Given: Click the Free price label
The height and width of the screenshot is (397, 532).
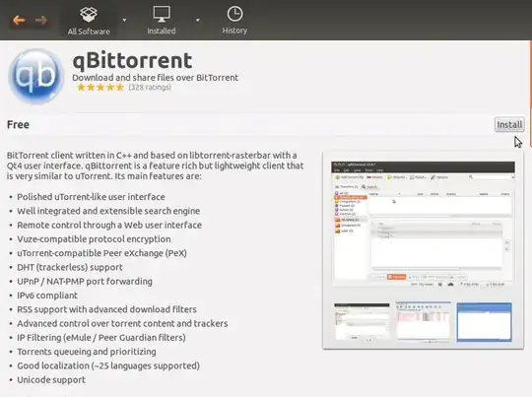Looking at the screenshot, I should pos(18,125).
